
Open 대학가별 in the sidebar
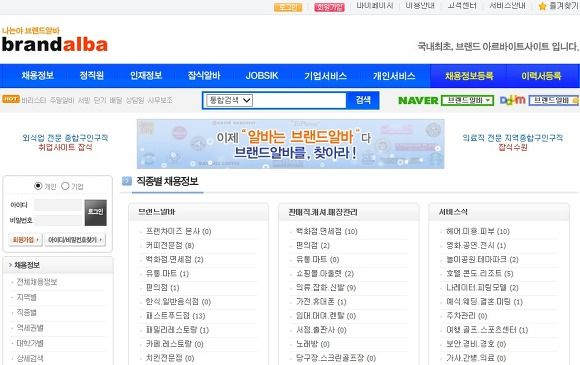[30, 343]
